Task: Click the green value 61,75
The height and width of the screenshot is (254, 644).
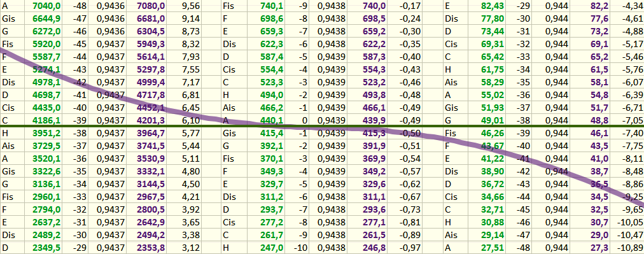Action: (x=493, y=70)
